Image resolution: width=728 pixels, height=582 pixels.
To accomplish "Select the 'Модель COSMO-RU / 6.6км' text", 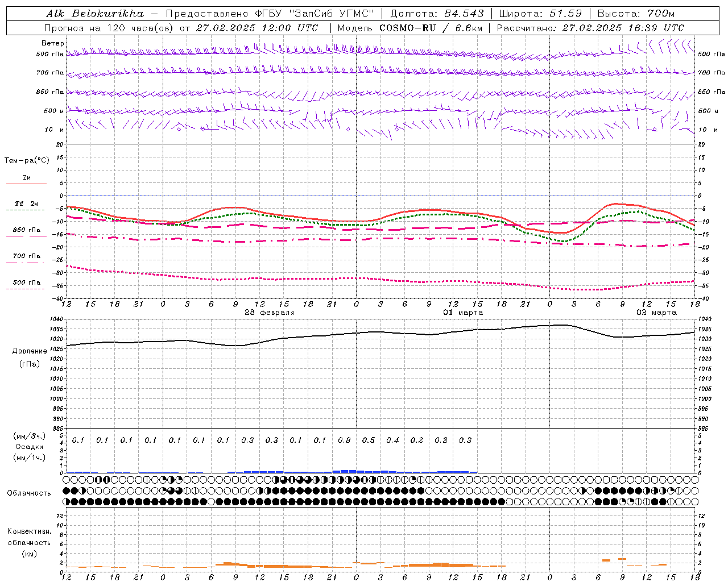I will (x=409, y=28).
